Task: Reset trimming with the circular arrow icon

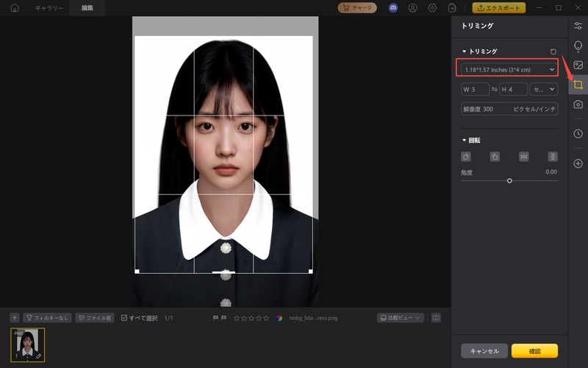Action: click(553, 52)
